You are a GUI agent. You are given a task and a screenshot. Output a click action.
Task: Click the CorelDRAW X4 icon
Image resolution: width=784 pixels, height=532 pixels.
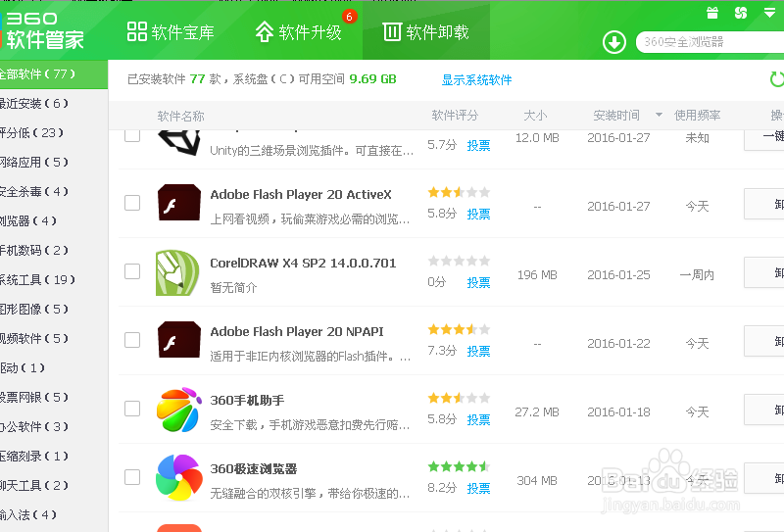coord(178,272)
